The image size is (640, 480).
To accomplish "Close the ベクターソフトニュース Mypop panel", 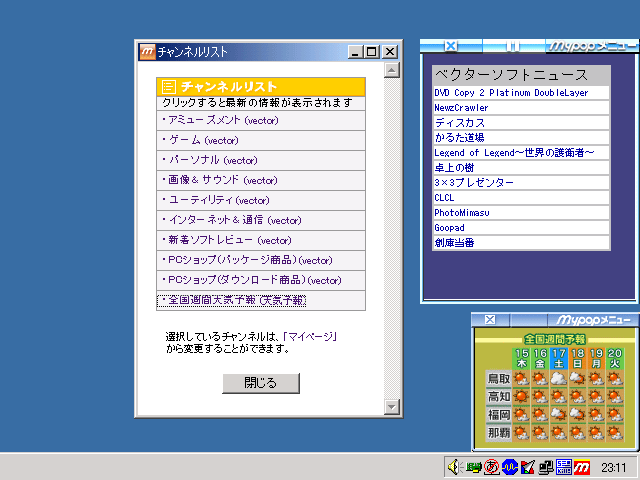I will 451,46.
